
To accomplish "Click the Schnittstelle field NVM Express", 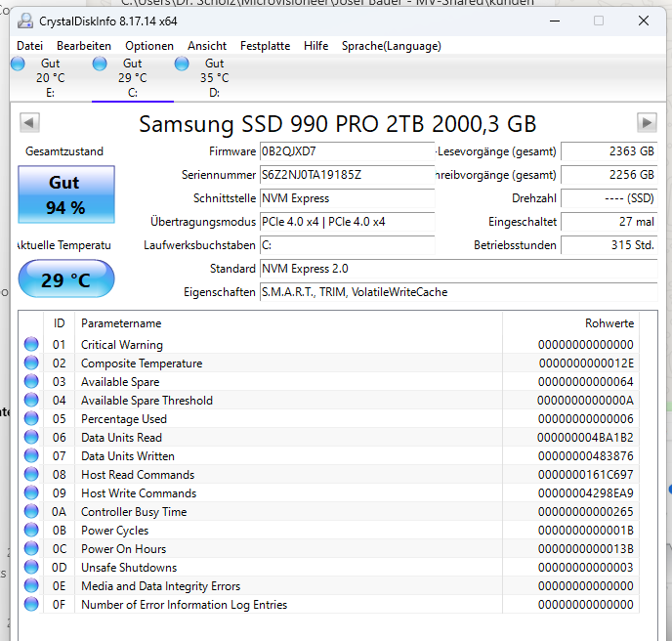I will pos(347,198).
